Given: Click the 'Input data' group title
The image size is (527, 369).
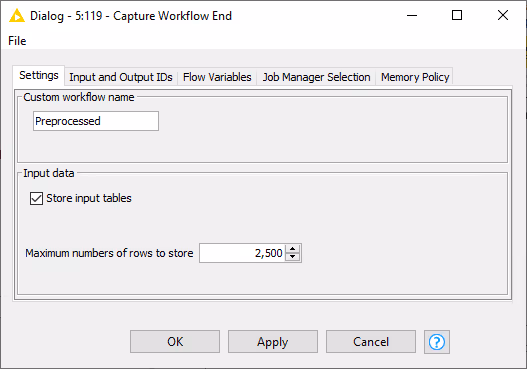Looking at the screenshot, I should 49,173.
